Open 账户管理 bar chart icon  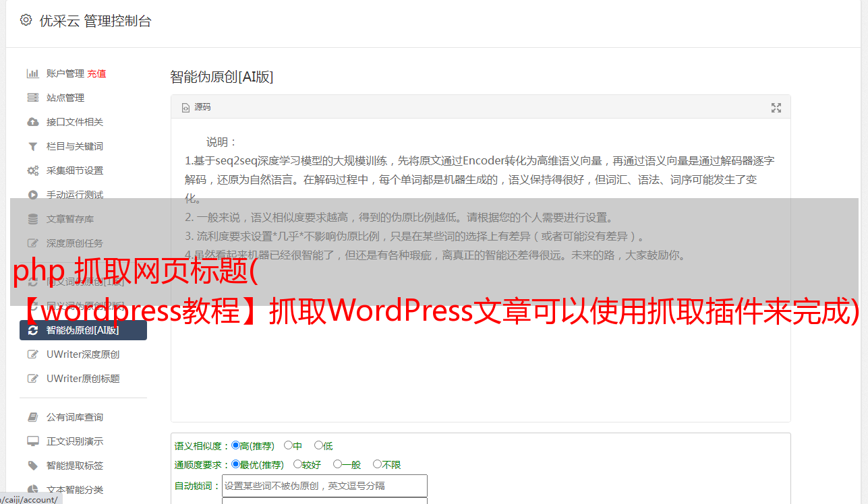32,73
